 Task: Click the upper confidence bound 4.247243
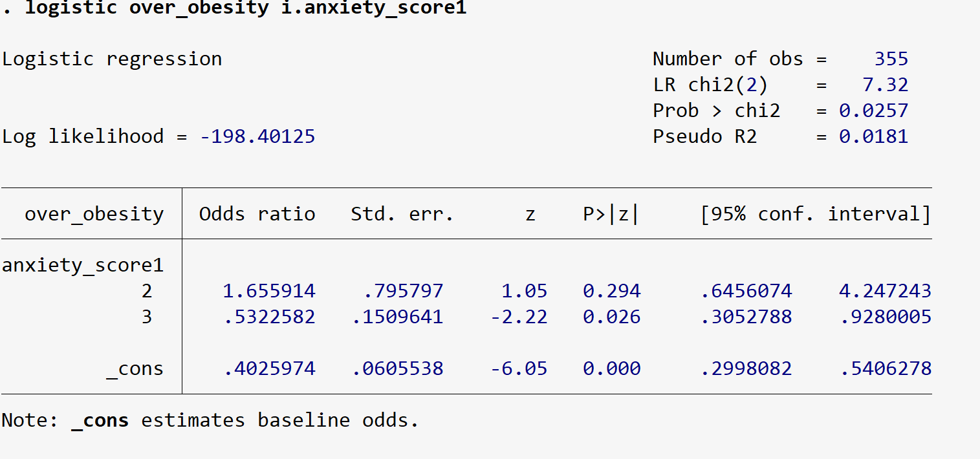[x=885, y=291]
